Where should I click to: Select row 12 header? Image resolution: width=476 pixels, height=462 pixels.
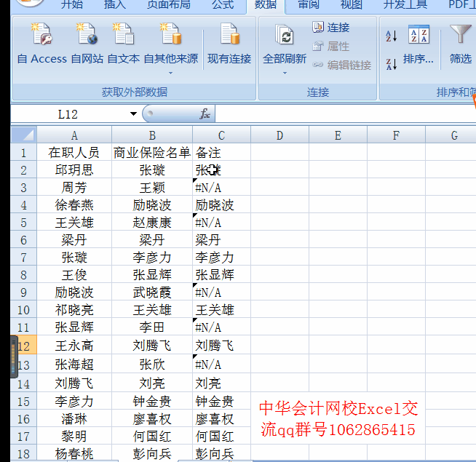click(x=24, y=345)
